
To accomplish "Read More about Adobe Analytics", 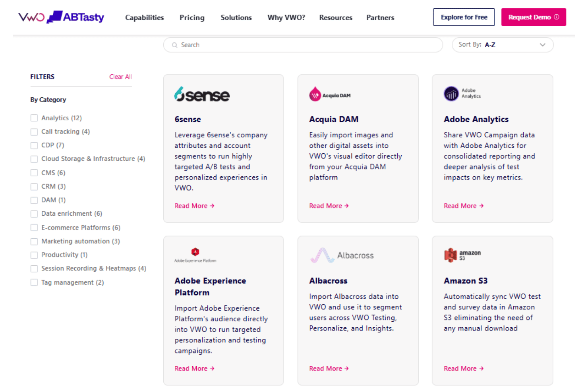I will pos(464,206).
